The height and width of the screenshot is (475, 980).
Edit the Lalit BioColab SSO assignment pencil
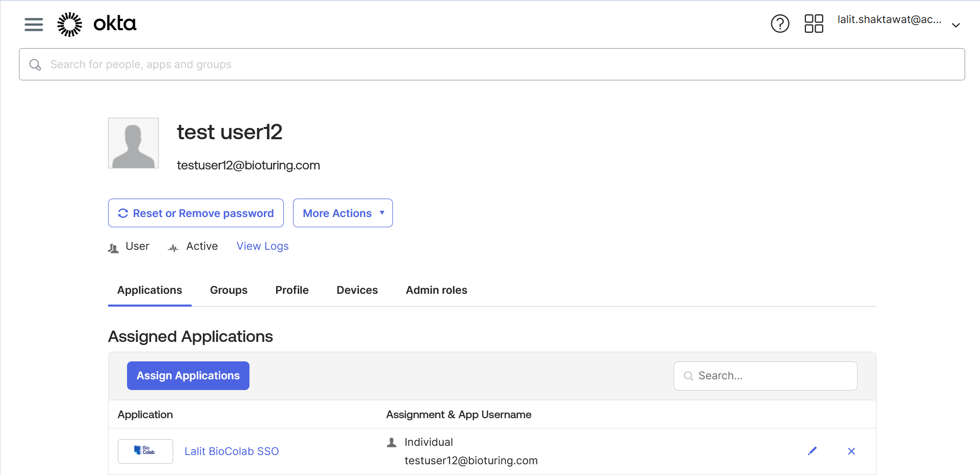812,451
